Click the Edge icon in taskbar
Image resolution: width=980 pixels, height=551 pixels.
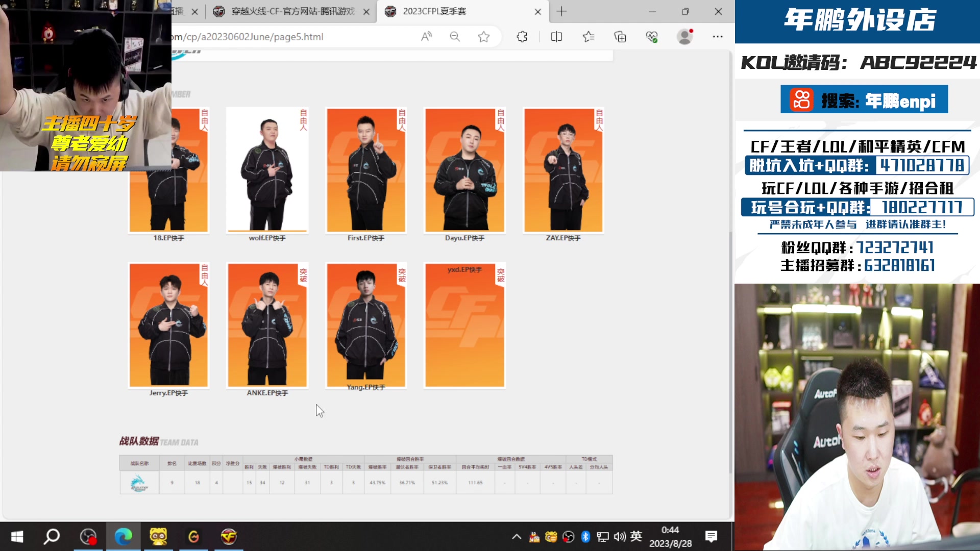coord(123,537)
